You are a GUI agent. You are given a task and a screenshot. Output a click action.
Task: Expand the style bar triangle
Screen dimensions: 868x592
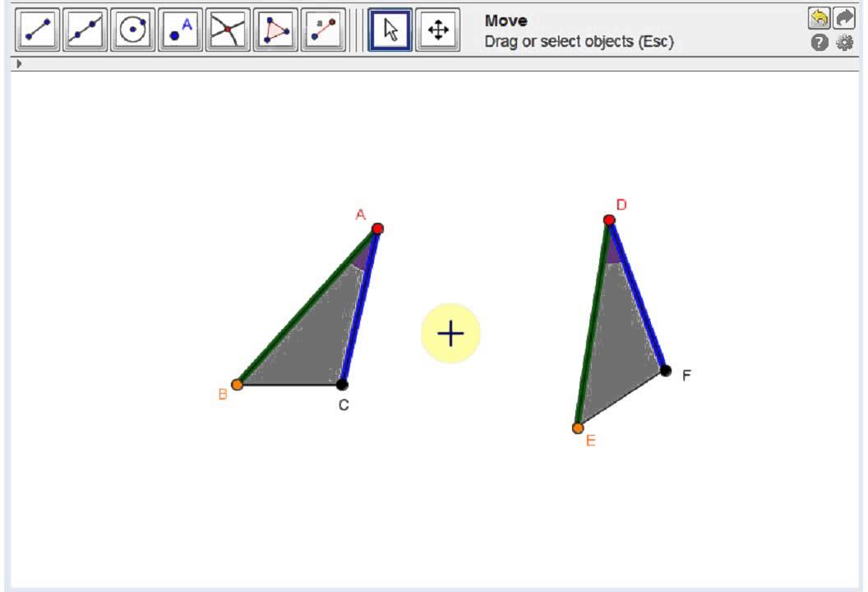coord(19,63)
